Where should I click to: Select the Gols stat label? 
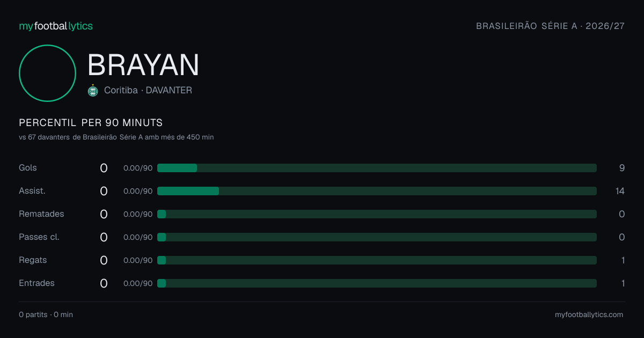(x=28, y=168)
